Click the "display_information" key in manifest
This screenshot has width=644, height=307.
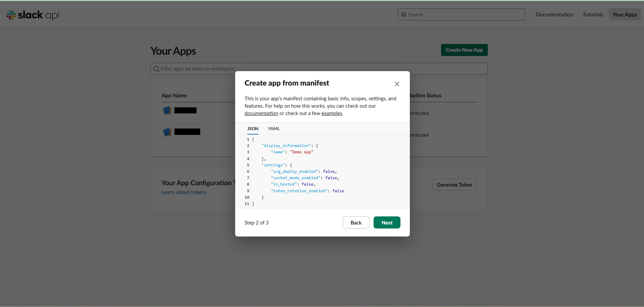coord(286,146)
